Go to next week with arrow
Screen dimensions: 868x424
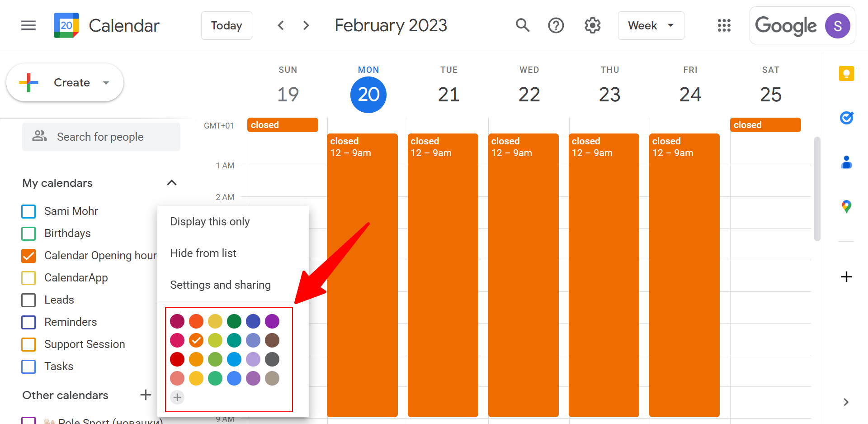point(306,25)
